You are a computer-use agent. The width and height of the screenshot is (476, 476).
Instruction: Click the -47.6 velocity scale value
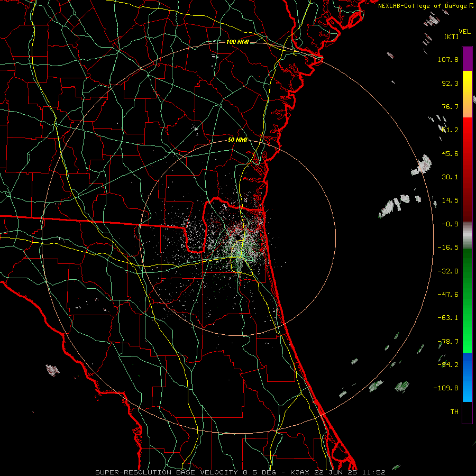[x=448, y=295]
